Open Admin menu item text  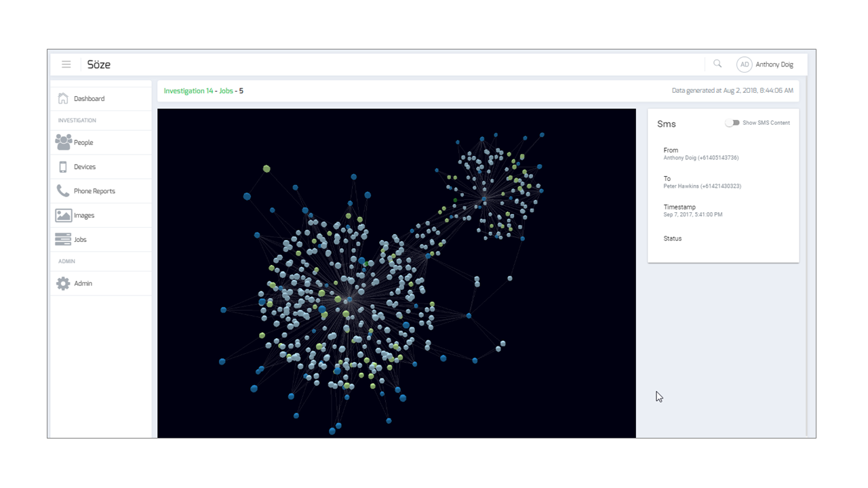[83, 283]
